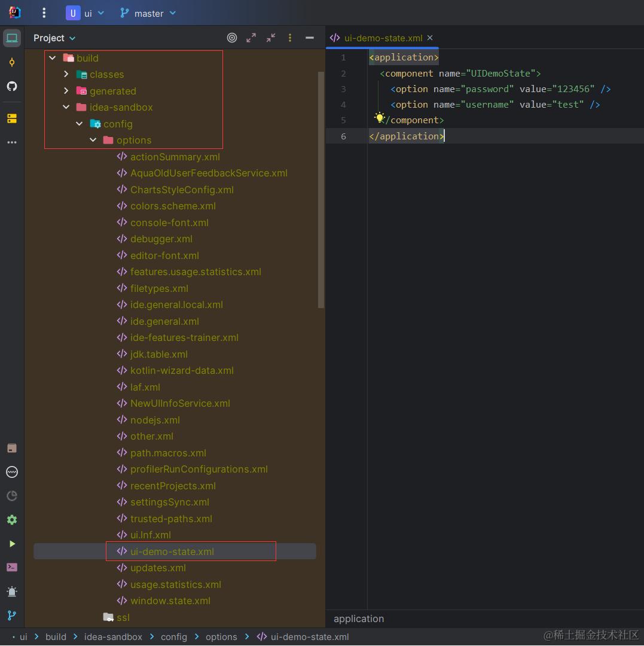The height and width of the screenshot is (646, 644).
Task: Select colors.scheme.xml file
Action: (x=173, y=206)
